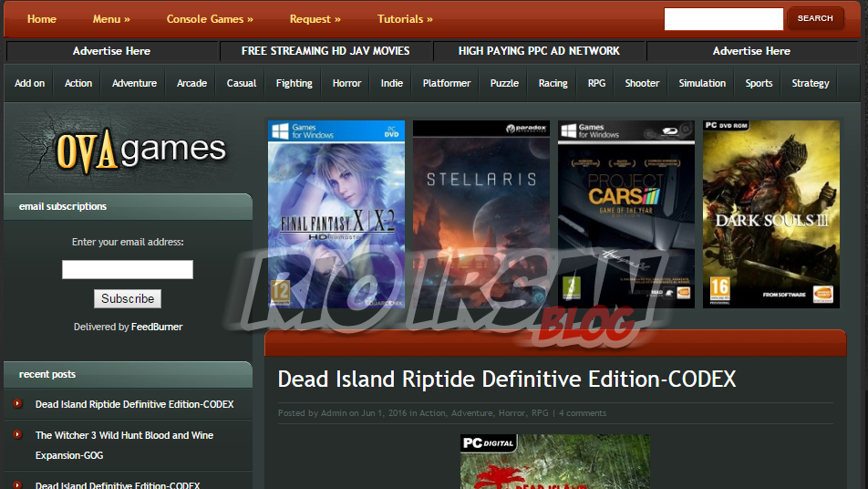Select the Indie category

(x=392, y=83)
